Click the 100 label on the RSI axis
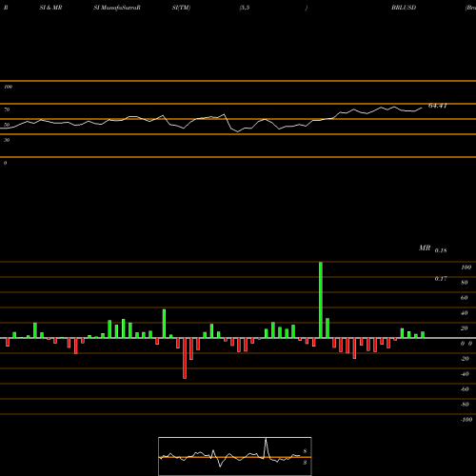The width and height of the screenshot is (476, 476). tap(8, 87)
